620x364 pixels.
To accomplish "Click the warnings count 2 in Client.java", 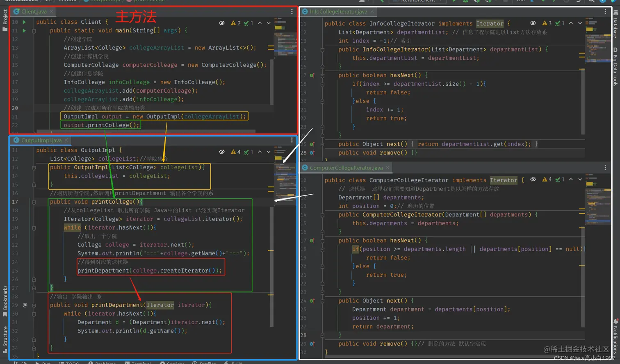I will (x=236, y=23).
